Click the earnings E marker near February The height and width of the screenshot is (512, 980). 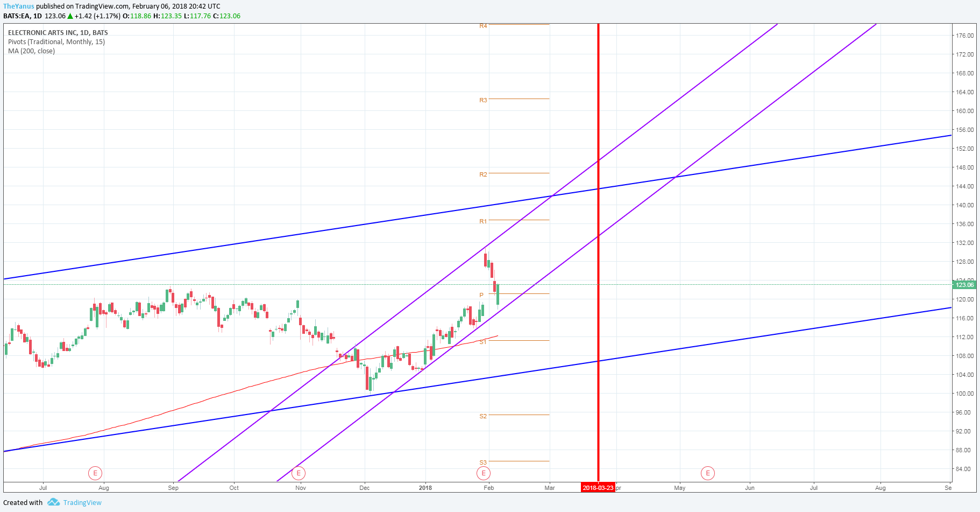484,473
